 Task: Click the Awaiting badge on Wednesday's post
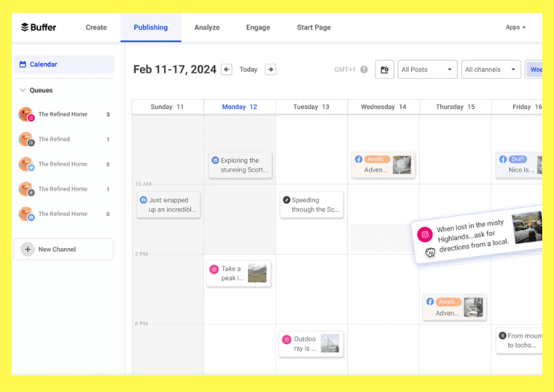pyautogui.click(x=377, y=159)
